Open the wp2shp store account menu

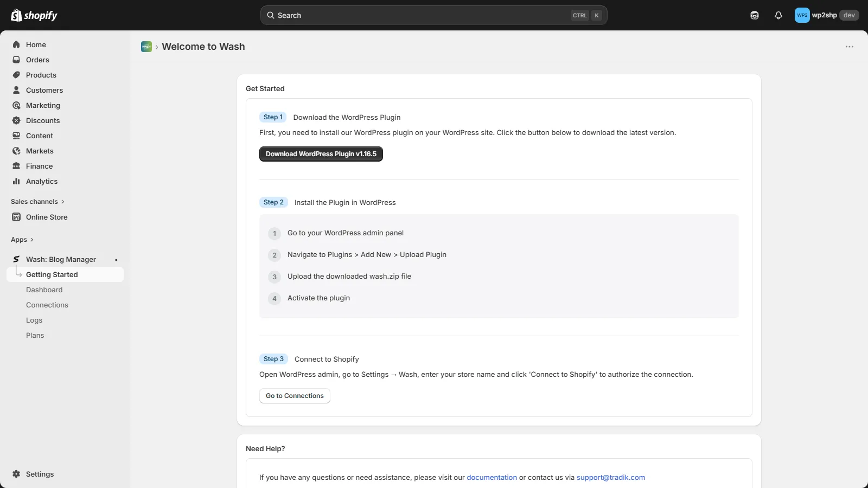click(x=827, y=15)
